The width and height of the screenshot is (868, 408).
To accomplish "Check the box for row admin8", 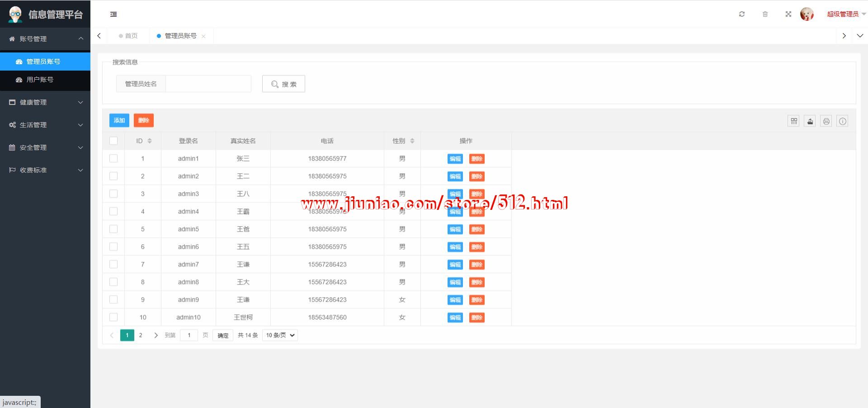I will click(x=113, y=282).
